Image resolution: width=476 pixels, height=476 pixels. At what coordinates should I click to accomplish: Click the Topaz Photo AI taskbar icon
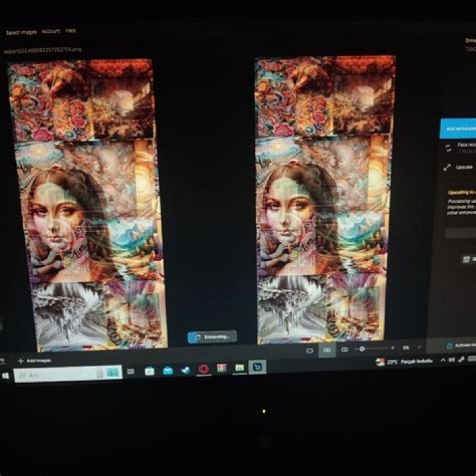click(257, 367)
